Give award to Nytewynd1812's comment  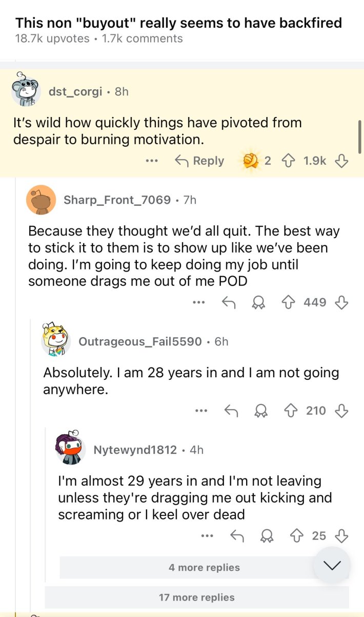pyautogui.click(x=267, y=536)
